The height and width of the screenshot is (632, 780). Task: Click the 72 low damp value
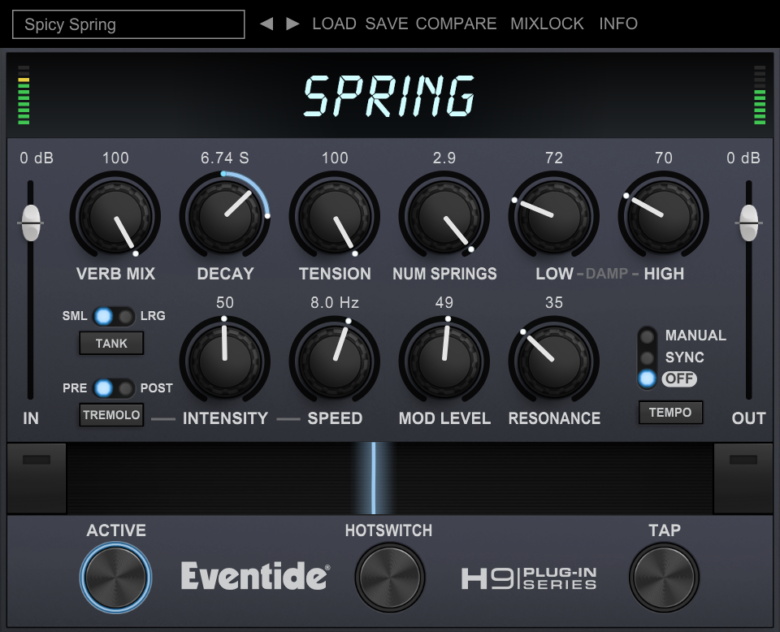click(554, 158)
